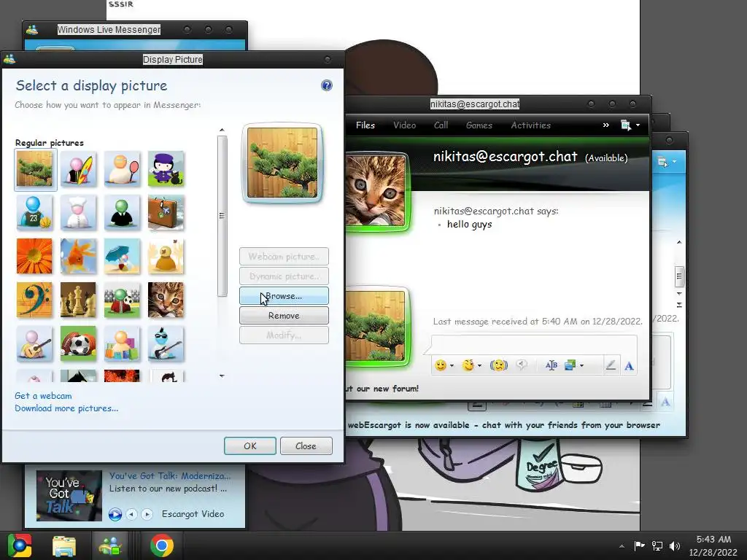Viewport: 747px width, 560px height.
Task: Choose the beach surfboard avatar picture
Action: point(78,169)
